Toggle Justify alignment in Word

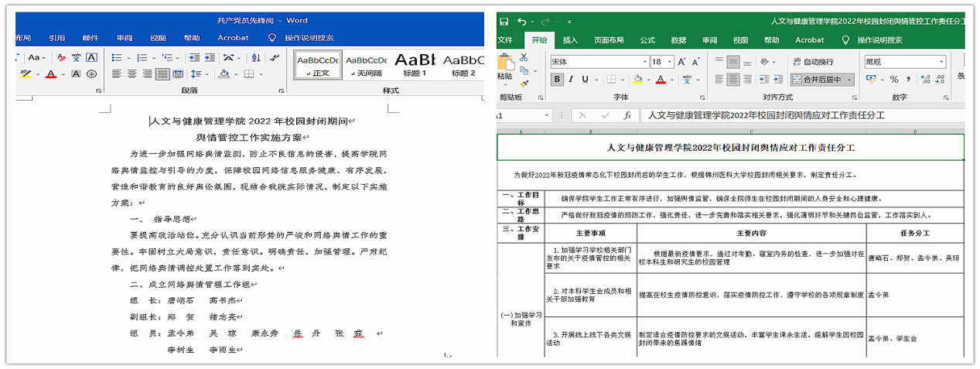pos(162,74)
